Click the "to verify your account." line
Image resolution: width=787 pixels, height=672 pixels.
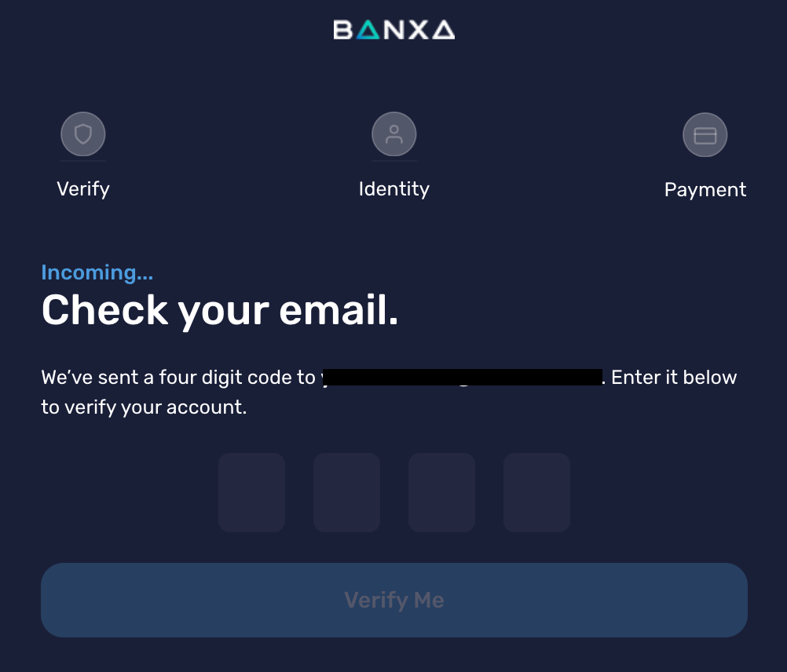tap(144, 407)
